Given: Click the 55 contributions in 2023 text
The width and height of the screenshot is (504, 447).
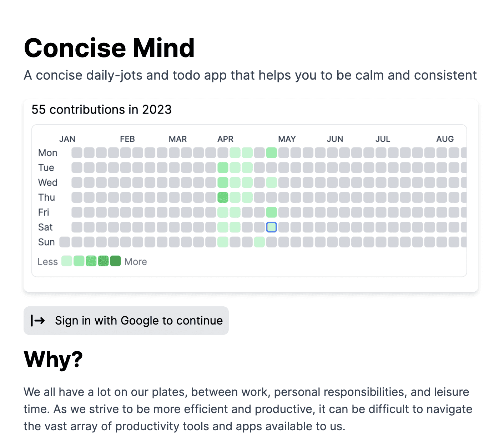Looking at the screenshot, I should [101, 110].
